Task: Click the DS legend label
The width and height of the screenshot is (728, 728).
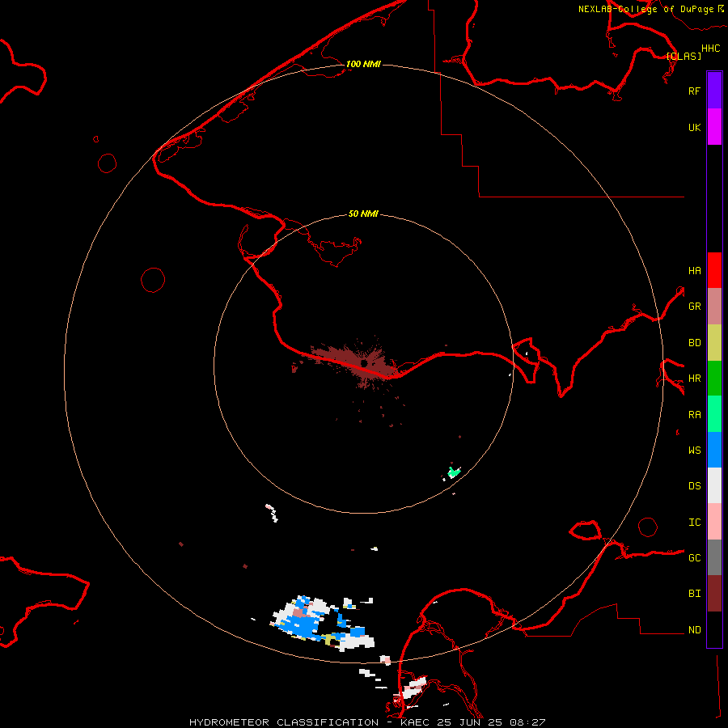Action: coord(694,486)
